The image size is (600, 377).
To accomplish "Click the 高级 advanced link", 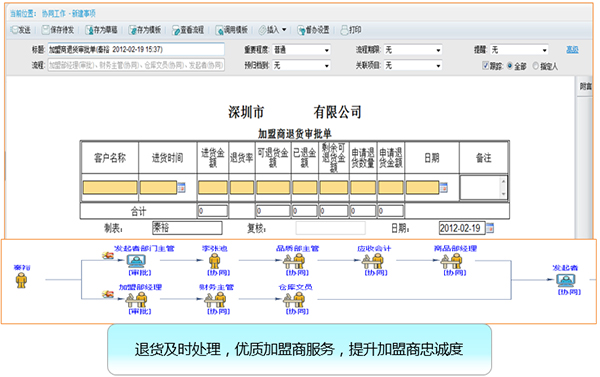I will pos(572,50).
